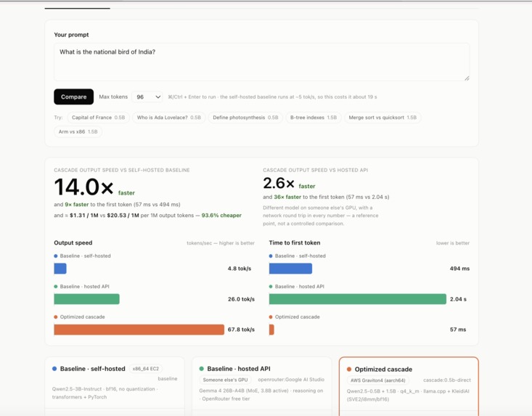Click the orange cascade time-to-first-token bar
Screen dimensions: 532x416
click(271, 330)
